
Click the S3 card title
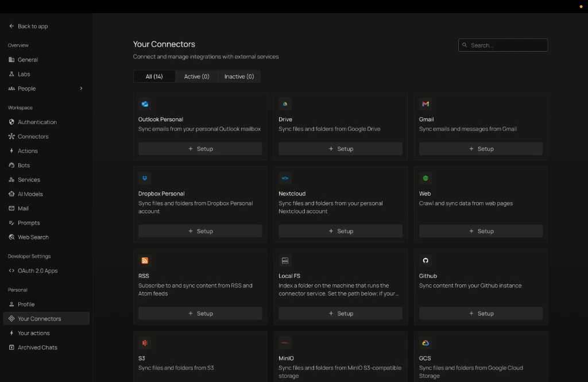[x=141, y=358]
